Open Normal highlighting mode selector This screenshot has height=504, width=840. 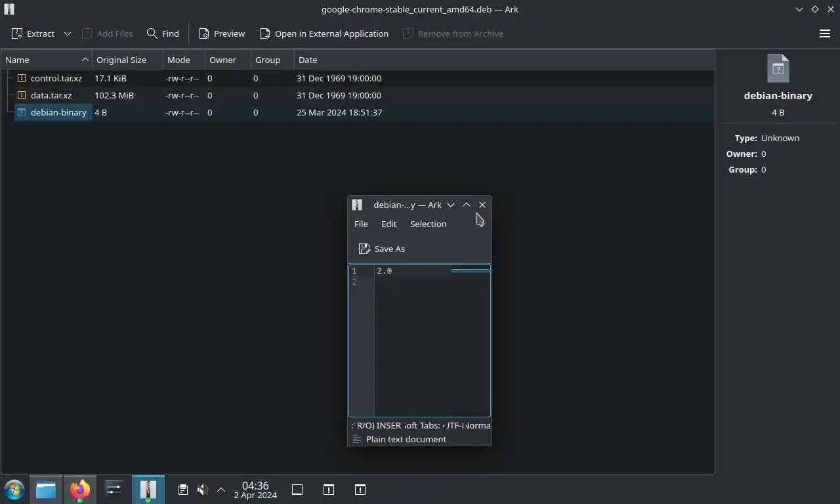pos(478,425)
